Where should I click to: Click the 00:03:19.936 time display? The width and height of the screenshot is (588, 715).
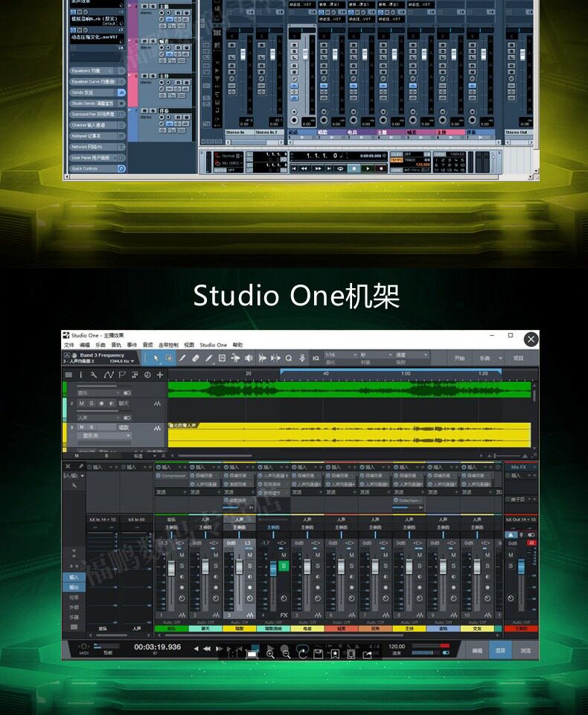click(157, 647)
